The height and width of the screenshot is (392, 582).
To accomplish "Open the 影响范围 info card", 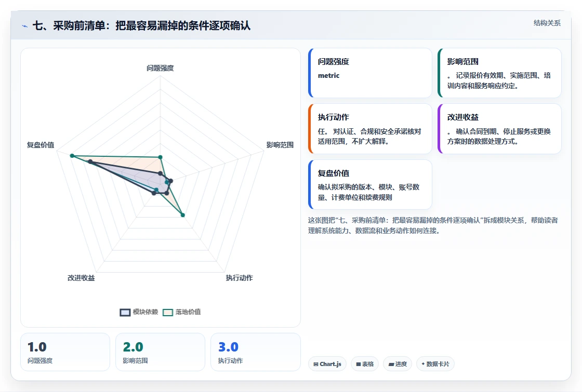I will tap(499, 73).
